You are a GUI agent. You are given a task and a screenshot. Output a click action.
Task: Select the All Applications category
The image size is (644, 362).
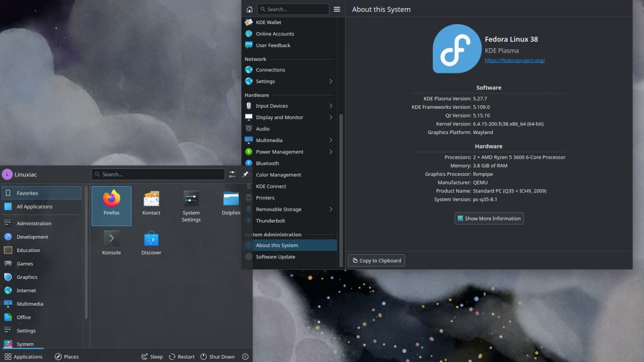(41, 206)
